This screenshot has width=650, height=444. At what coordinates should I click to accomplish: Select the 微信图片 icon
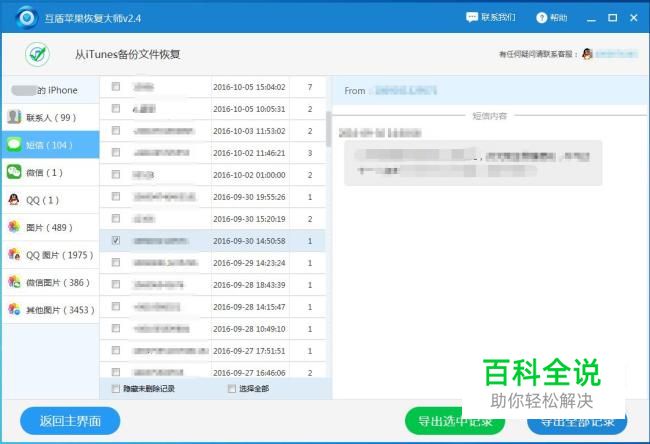pos(14,282)
